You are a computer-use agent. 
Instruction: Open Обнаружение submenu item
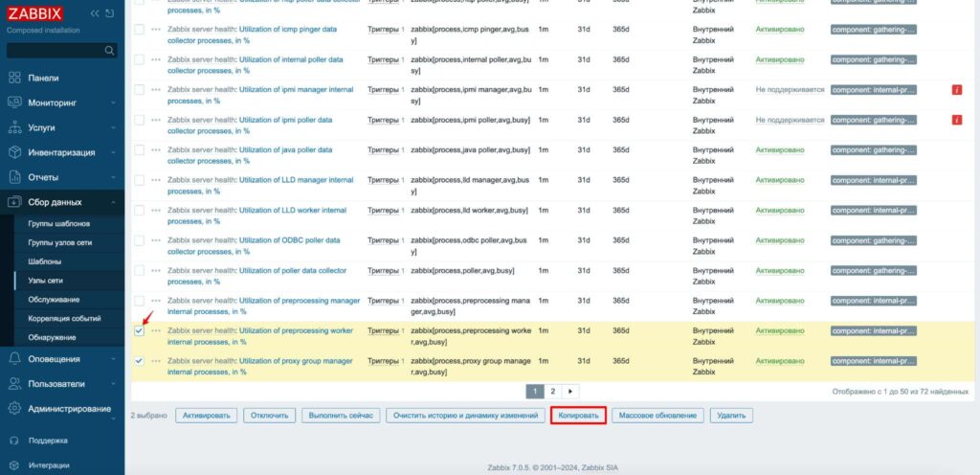pyautogui.click(x=52, y=337)
